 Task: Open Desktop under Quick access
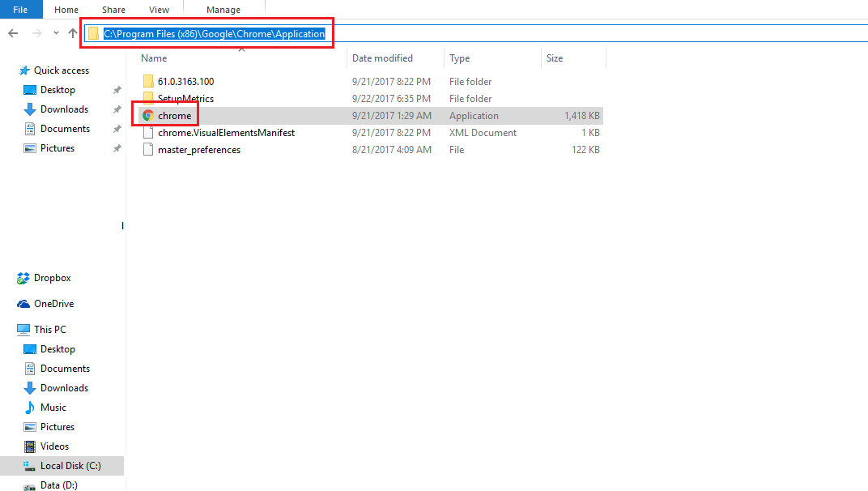57,90
